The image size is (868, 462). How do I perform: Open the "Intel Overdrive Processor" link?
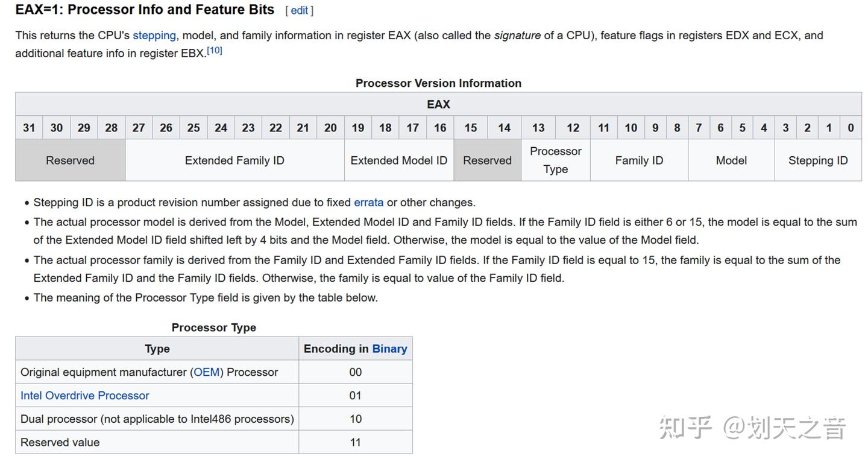click(x=85, y=396)
